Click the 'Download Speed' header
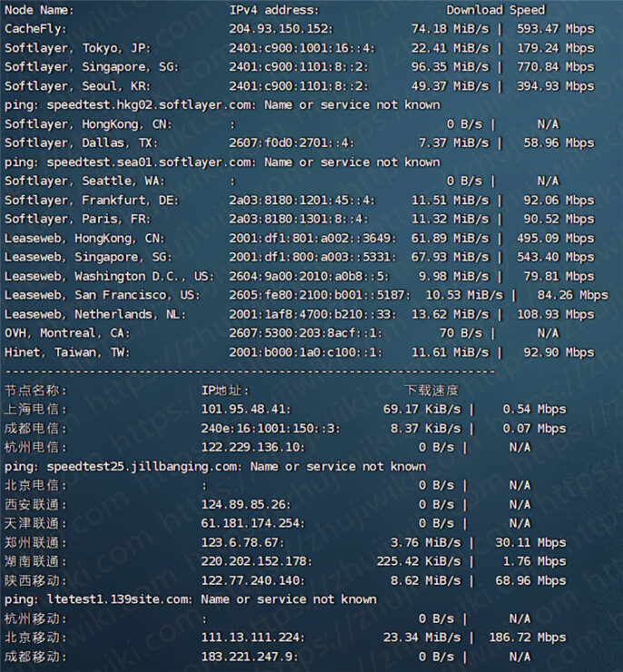Image resolution: width=623 pixels, height=672 pixels. point(496,10)
